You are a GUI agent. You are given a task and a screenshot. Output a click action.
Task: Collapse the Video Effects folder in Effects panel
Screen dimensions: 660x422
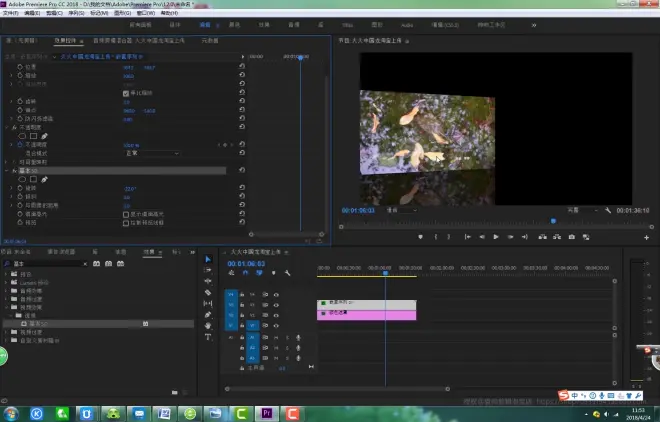pos(6,307)
